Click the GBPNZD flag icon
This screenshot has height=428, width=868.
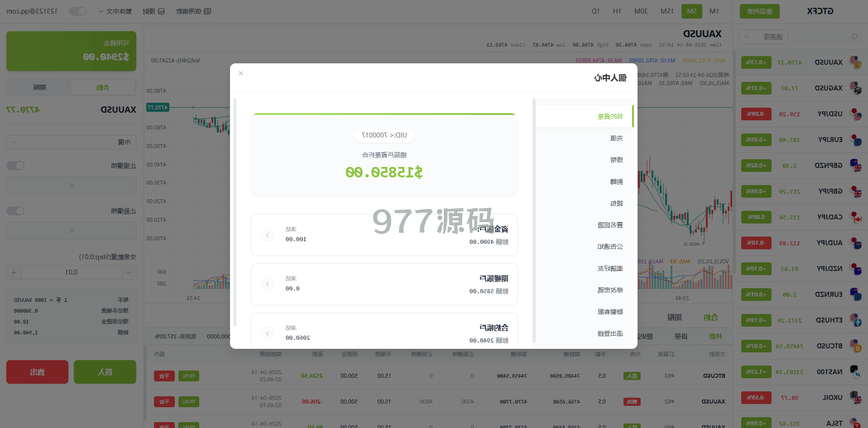(x=855, y=166)
